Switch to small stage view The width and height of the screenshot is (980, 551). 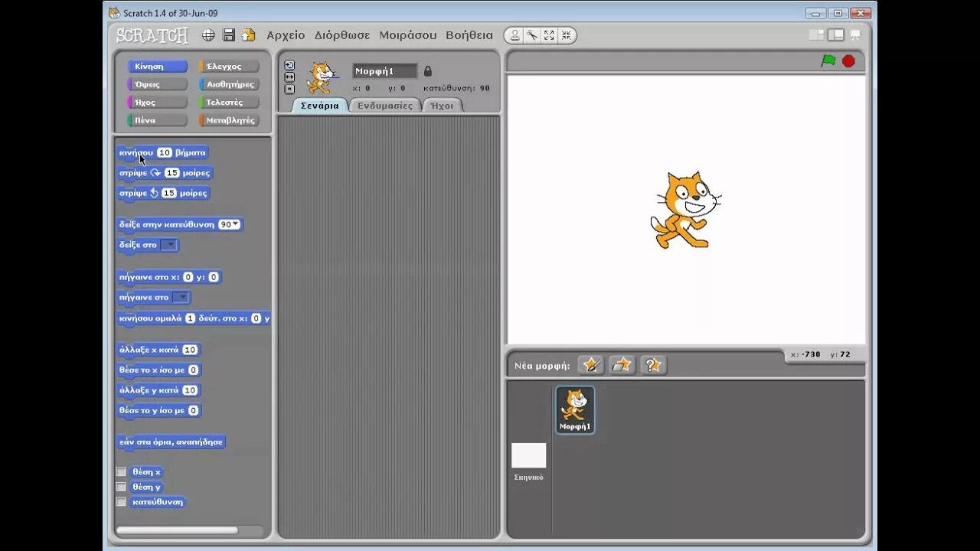tap(817, 35)
